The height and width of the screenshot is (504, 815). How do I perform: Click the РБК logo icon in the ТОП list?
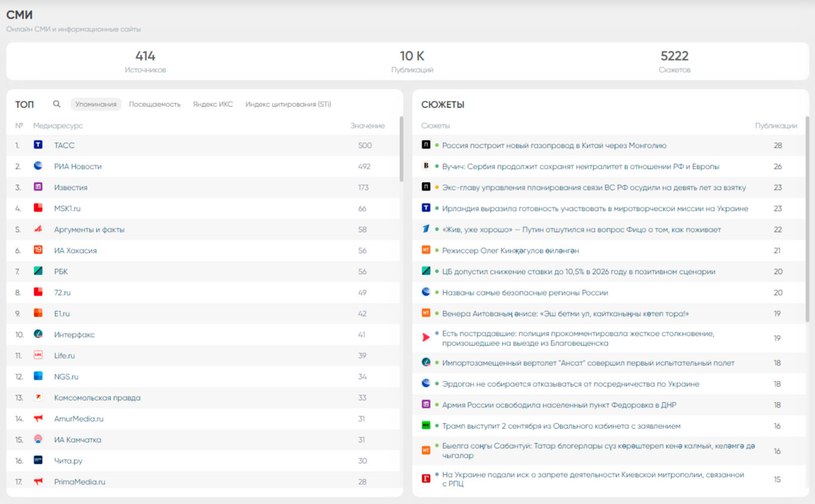(x=38, y=271)
